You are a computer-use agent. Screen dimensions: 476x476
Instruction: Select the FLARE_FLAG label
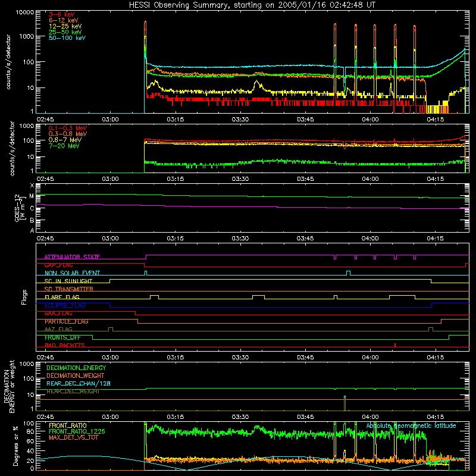pyautogui.click(x=62, y=297)
